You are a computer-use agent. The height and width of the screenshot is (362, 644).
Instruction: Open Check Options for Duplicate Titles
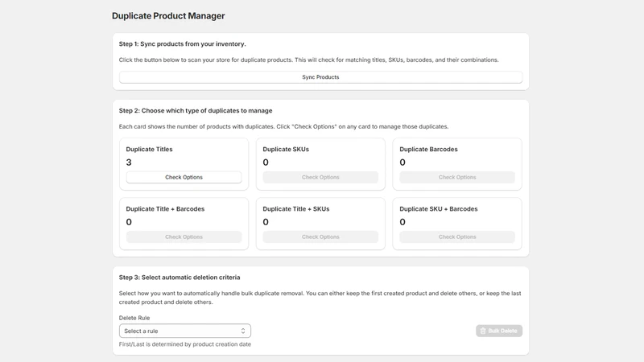point(184,177)
